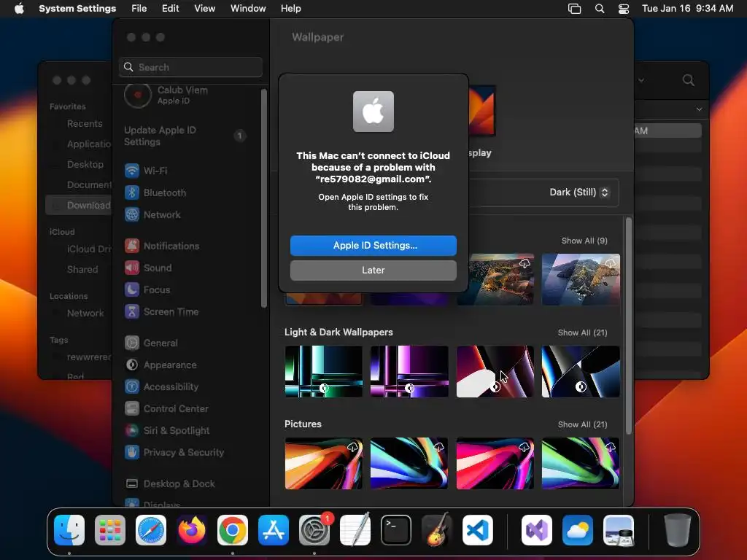The height and width of the screenshot is (560, 747).
Task: Open Control Center in menu bar
Action: click(624, 9)
